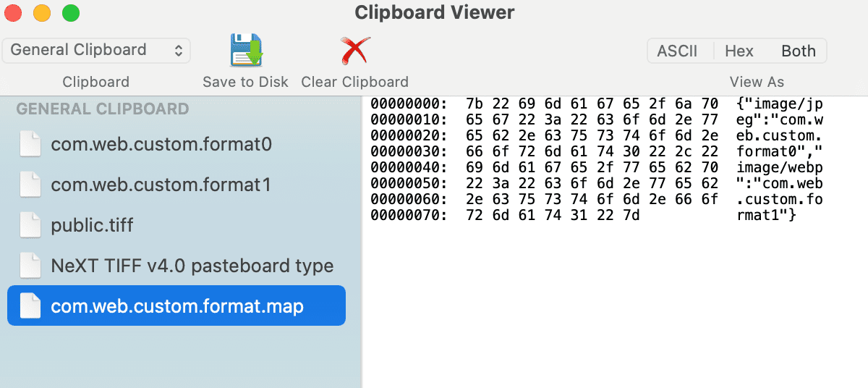Click the green zoom window button
Image resolution: width=868 pixels, height=388 pixels.
pos(70,13)
